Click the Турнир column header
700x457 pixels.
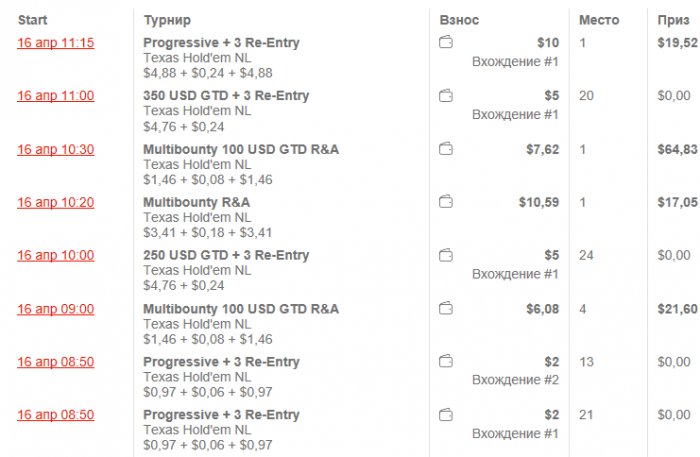pyautogui.click(x=167, y=20)
